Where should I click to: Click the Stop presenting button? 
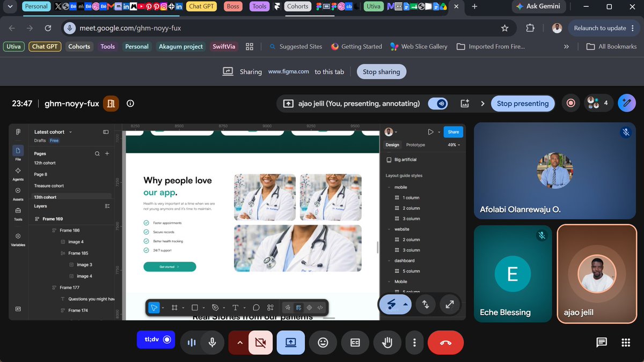coord(523,104)
